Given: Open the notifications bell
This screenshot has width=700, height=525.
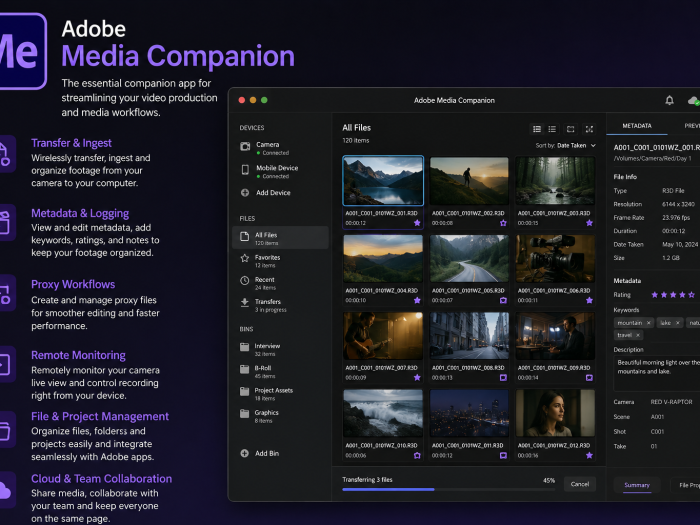Looking at the screenshot, I should [669, 100].
